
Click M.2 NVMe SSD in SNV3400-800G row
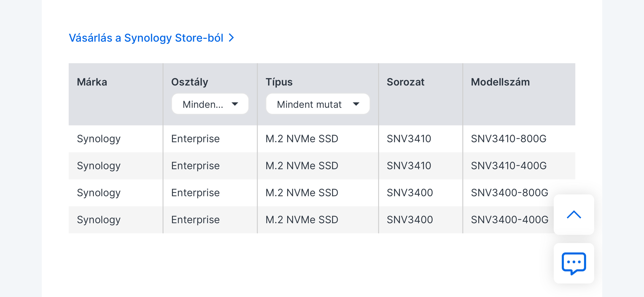click(302, 193)
